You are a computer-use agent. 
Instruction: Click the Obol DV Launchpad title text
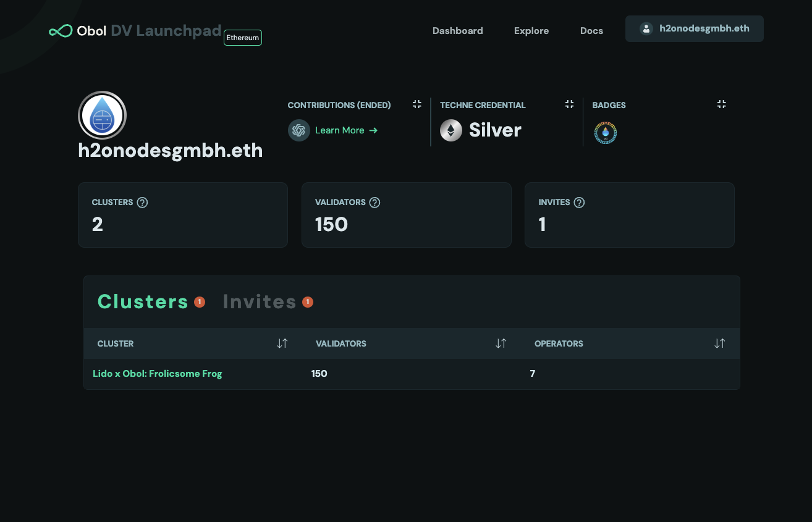[149, 31]
